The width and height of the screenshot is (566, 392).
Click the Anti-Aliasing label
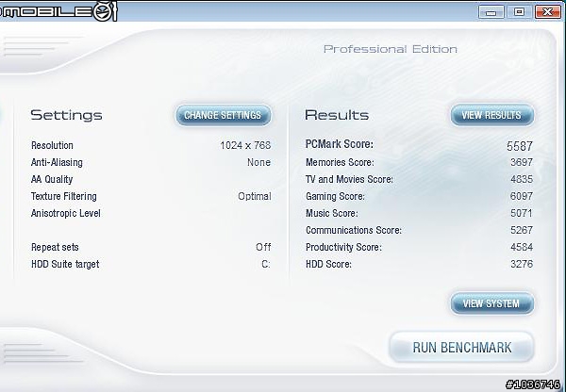click(x=57, y=162)
